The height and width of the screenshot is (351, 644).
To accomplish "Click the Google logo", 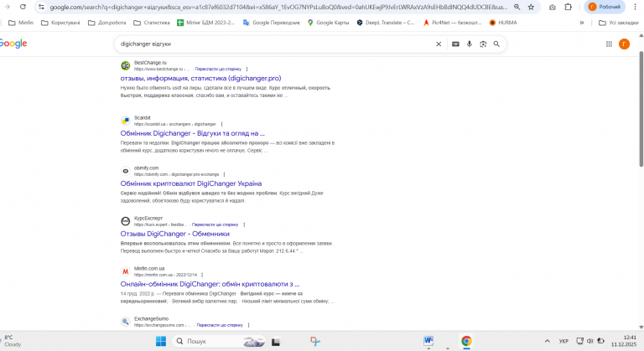I will click(13, 44).
